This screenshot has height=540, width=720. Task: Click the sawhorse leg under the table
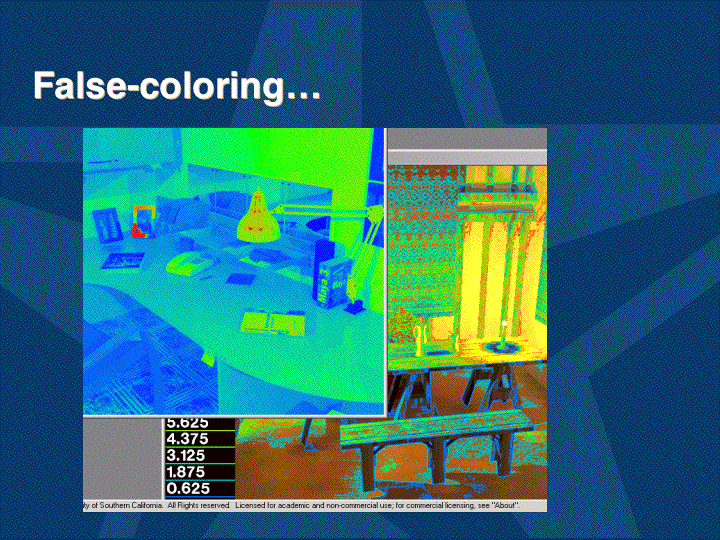pos(409,402)
